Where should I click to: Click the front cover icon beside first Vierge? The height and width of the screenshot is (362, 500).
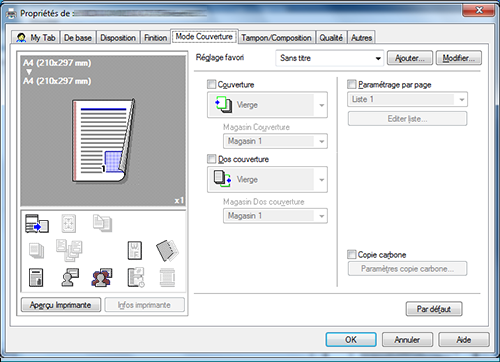[224, 105]
